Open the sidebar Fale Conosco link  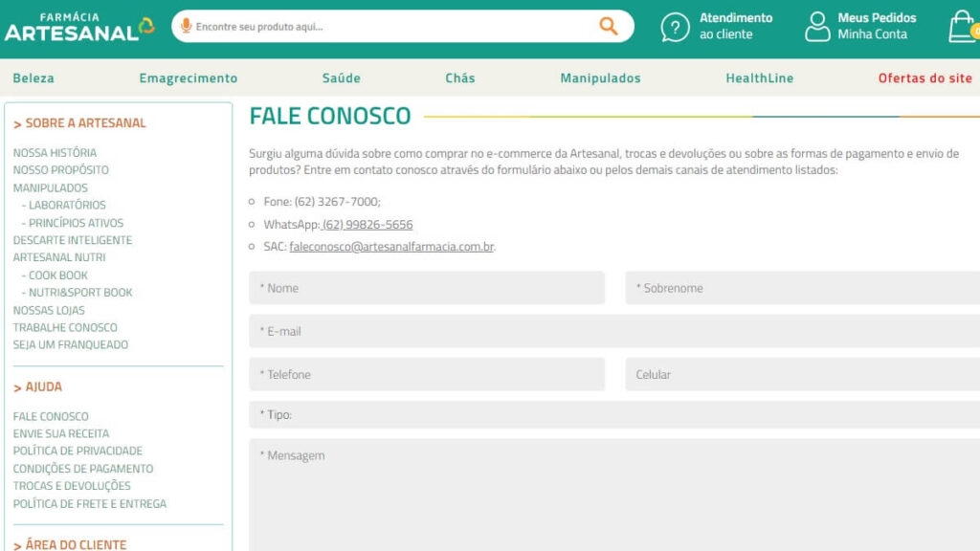pos(51,416)
